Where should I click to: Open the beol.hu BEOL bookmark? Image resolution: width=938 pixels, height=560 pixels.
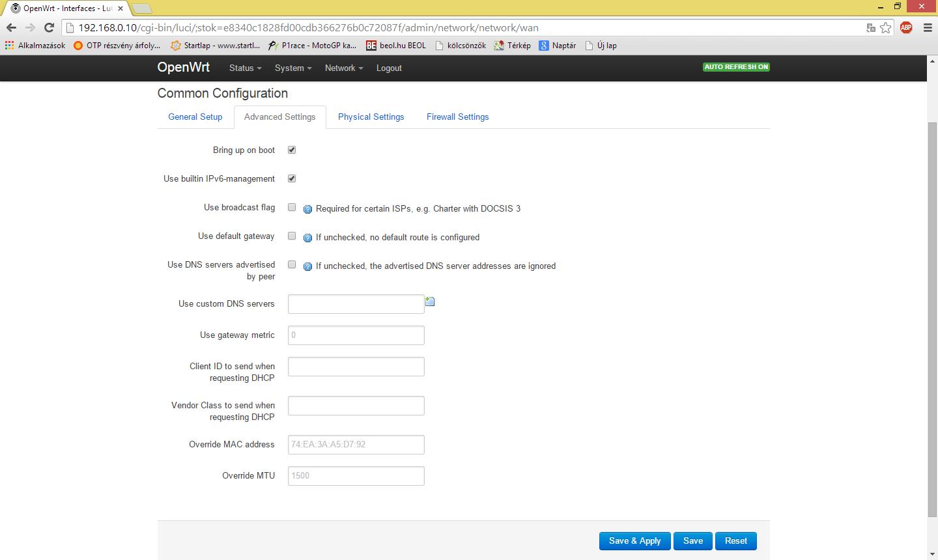point(396,46)
